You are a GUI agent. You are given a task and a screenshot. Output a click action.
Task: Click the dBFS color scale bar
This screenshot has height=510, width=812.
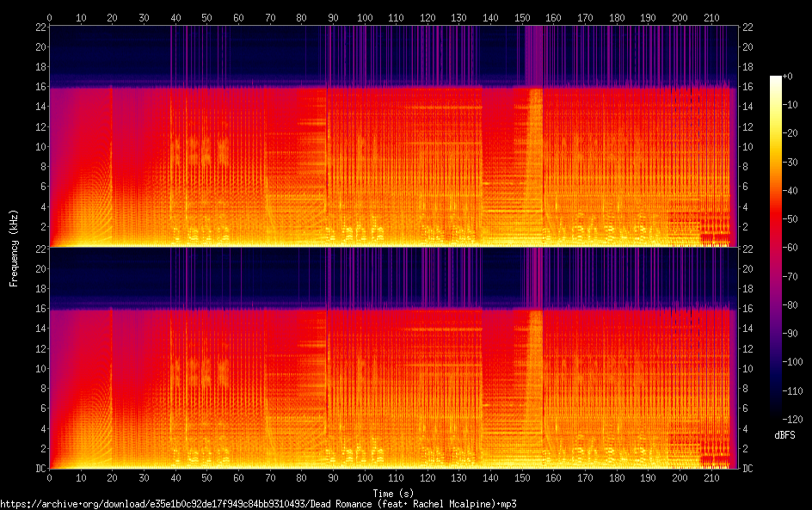776,248
